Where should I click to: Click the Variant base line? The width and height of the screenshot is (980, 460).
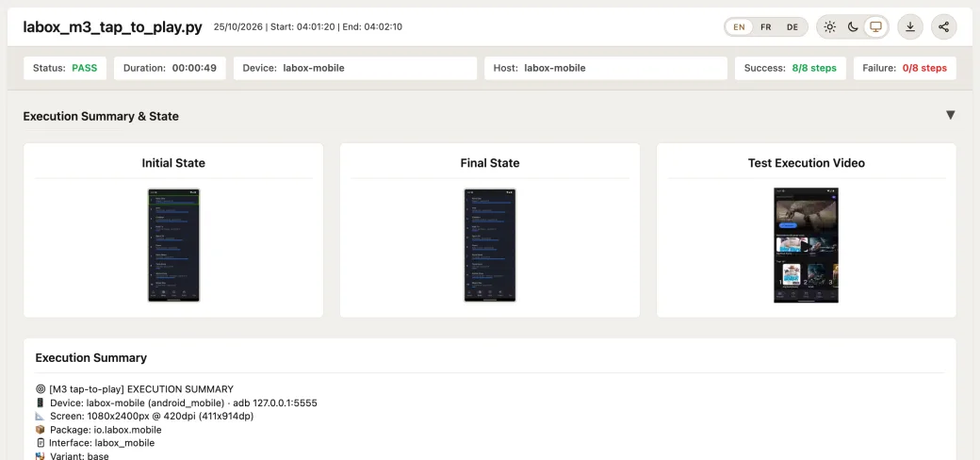pos(73,456)
